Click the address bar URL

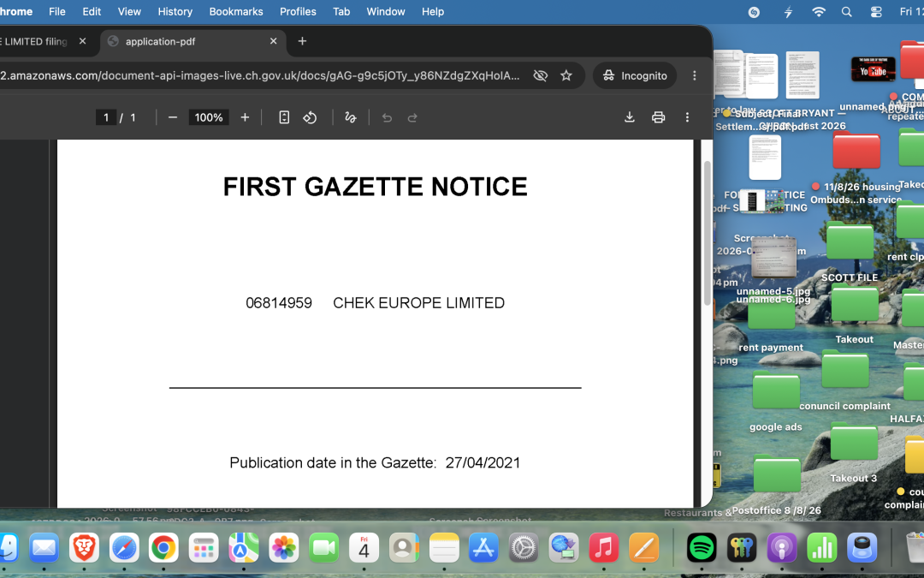[260, 75]
